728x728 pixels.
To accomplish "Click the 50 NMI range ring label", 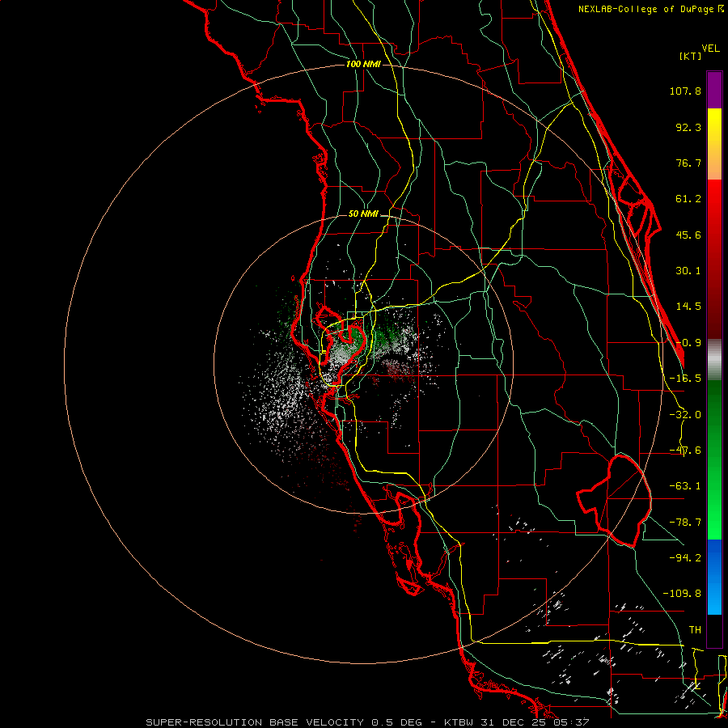I will 363,214.
